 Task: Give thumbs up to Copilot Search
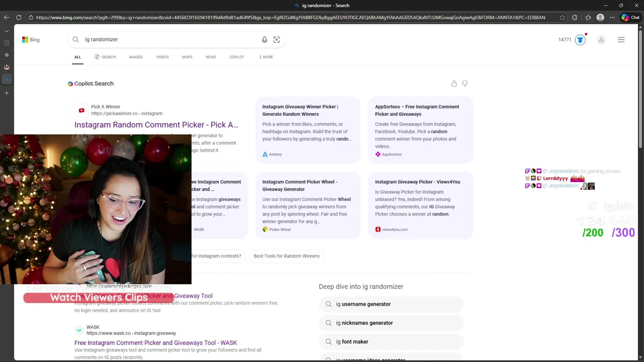click(x=454, y=83)
